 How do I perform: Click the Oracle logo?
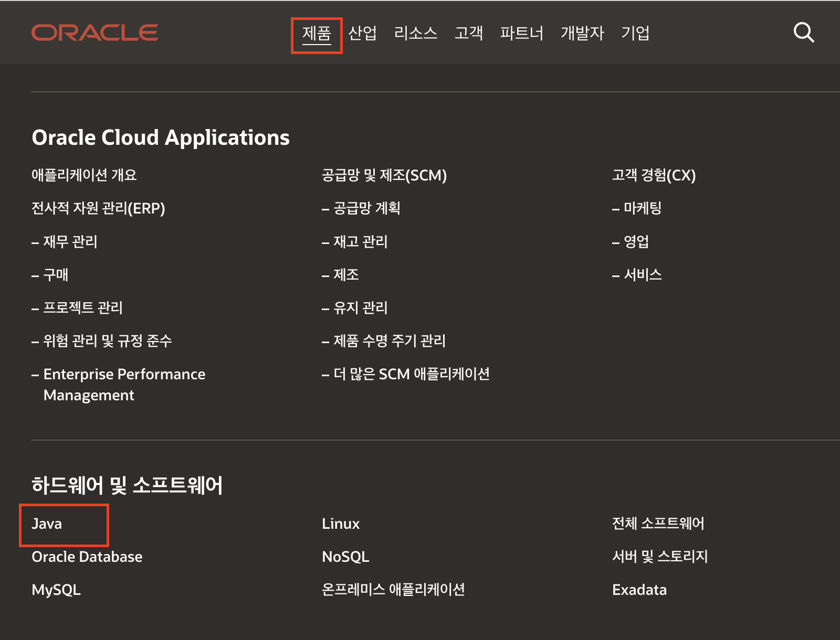point(94,33)
